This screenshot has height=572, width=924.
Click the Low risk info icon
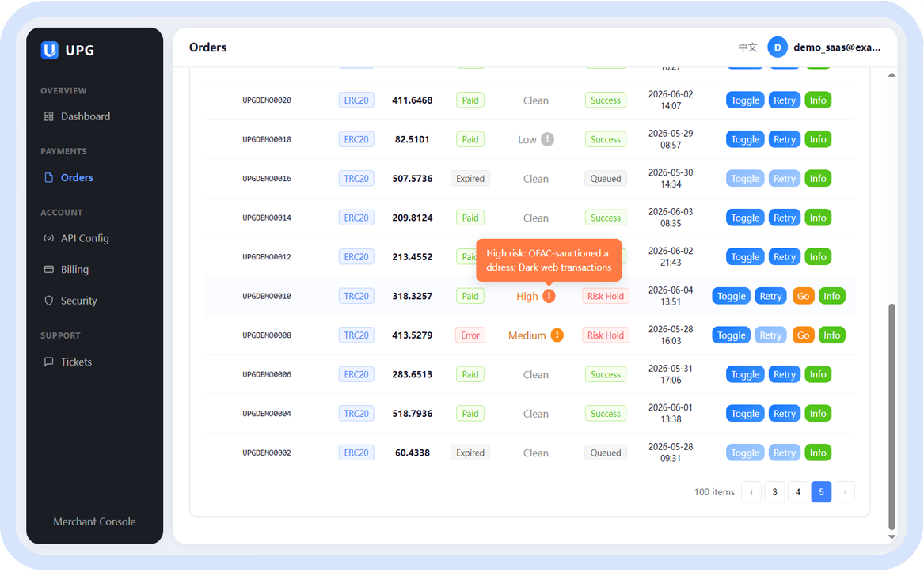coord(547,139)
